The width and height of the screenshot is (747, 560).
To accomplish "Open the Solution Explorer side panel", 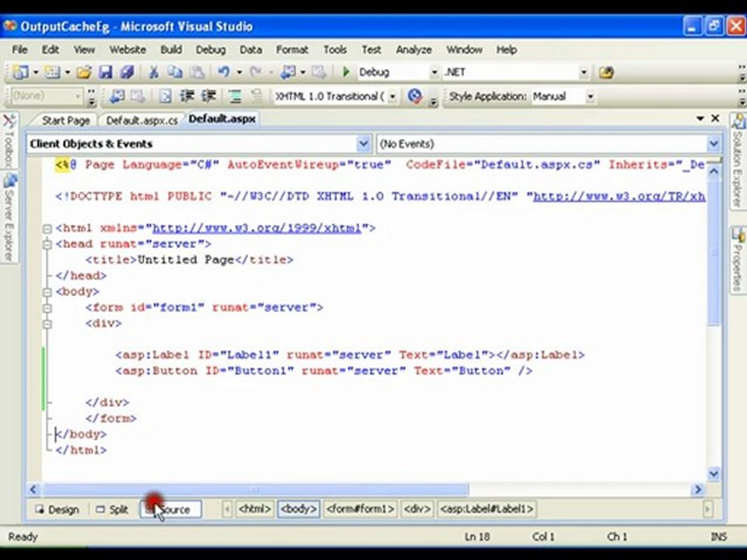I will tap(738, 161).
